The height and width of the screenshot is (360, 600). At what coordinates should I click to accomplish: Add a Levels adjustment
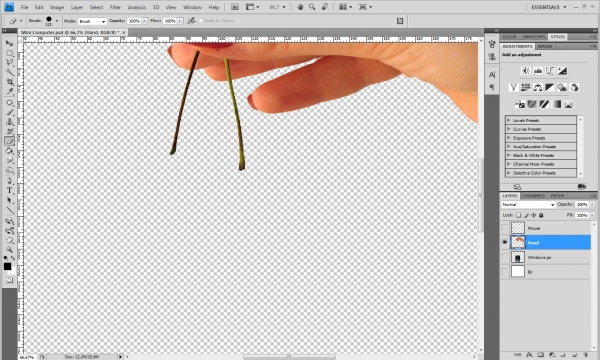538,71
